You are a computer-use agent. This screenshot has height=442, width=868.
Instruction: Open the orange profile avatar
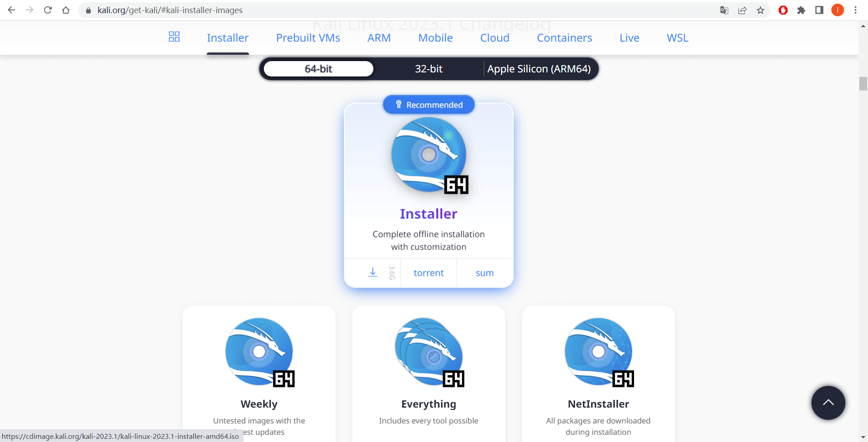(x=838, y=10)
